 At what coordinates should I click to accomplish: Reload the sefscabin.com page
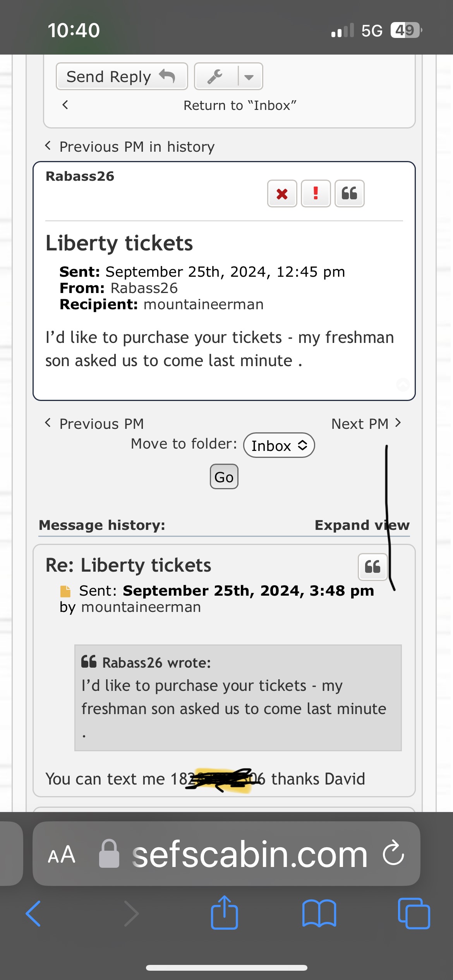pyautogui.click(x=393, y=853)
